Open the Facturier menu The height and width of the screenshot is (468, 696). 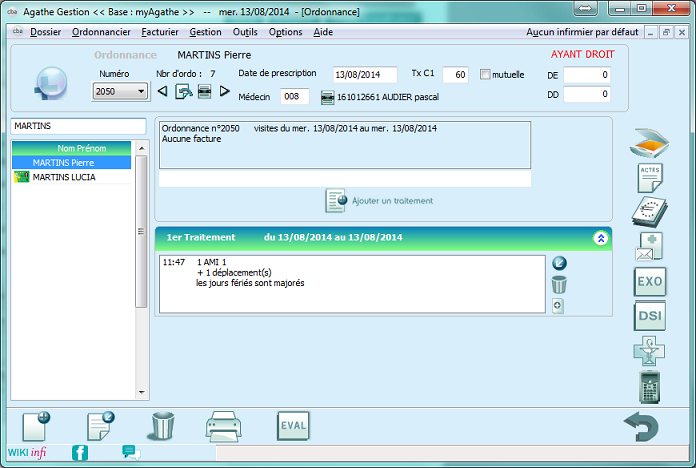(160, 32)
